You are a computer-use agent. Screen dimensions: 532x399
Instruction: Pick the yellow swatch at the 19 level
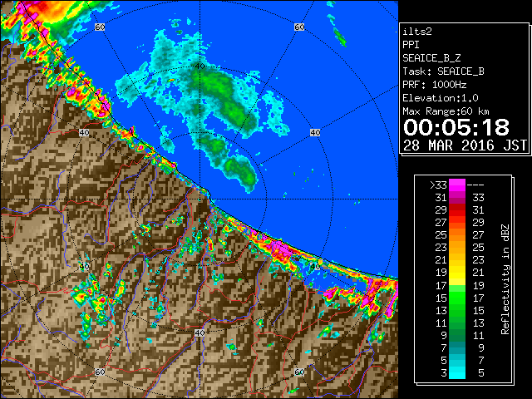point(457,273)
